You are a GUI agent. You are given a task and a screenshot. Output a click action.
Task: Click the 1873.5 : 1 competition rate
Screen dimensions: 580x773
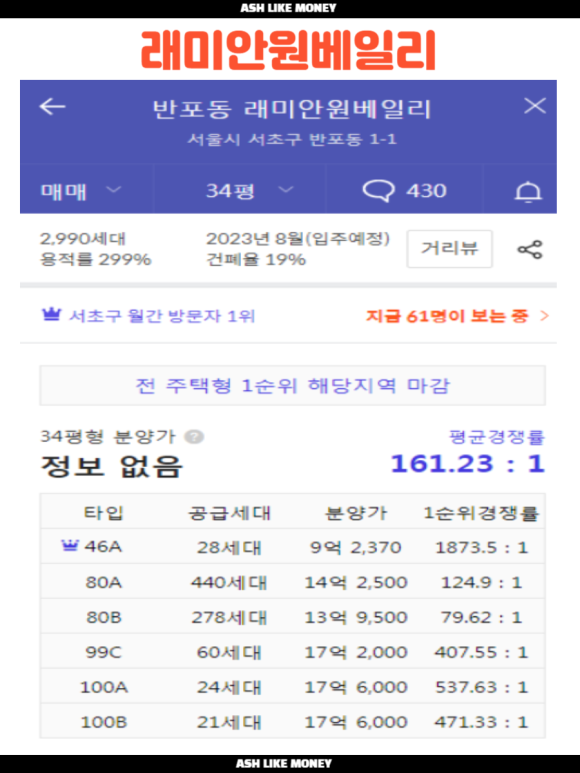(481, 547)
